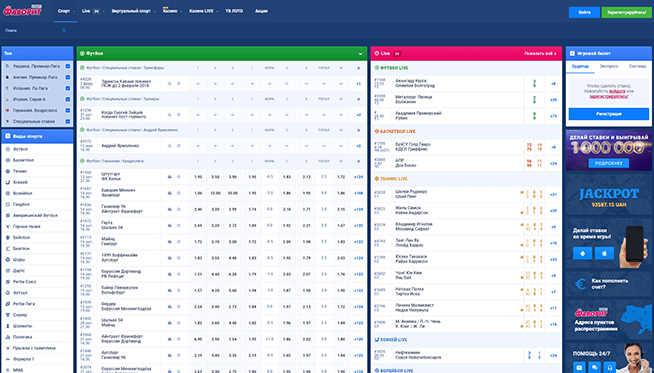Toggle the Special bets checkbox

[68, 121]
